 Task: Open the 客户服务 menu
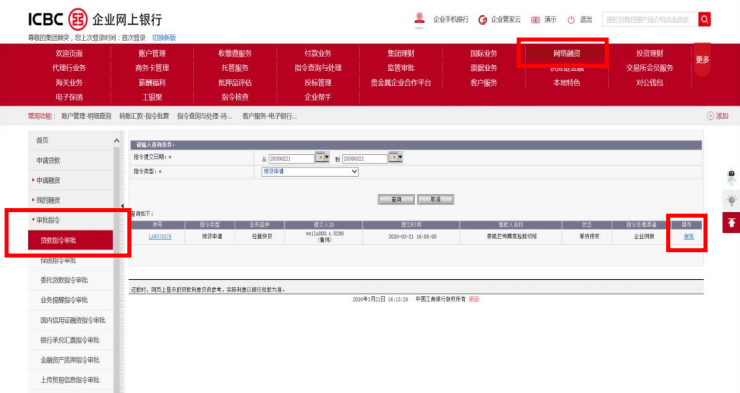click(484, 83)
